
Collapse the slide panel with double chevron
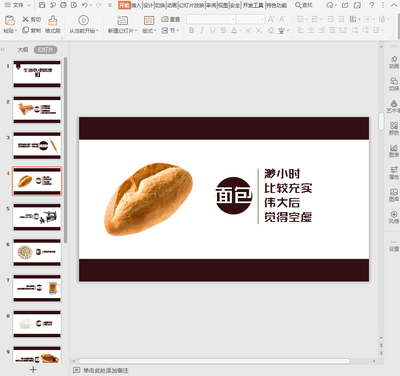(3, 50)
